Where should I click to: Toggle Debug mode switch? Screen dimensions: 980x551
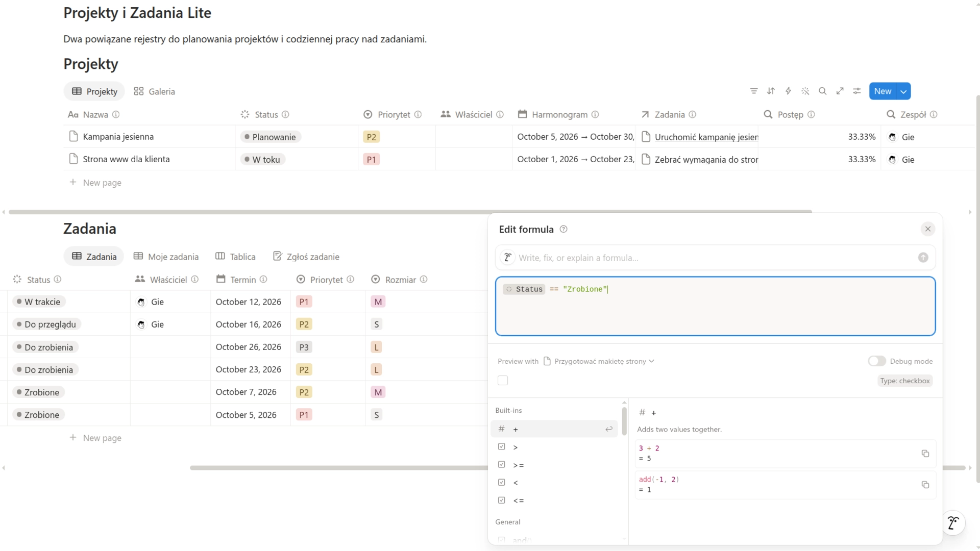coord(877,361)
